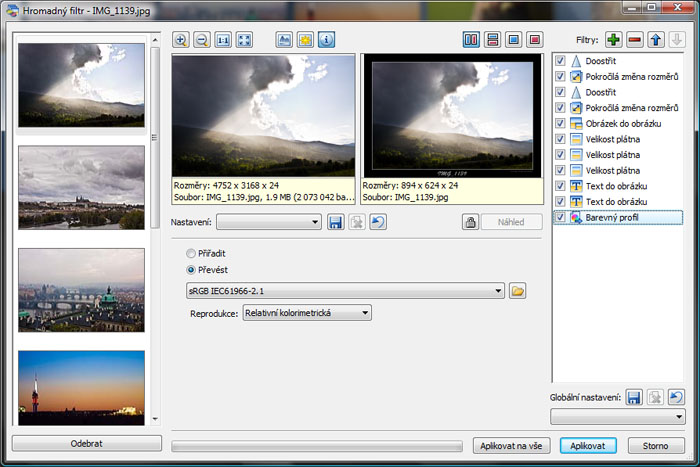Image resolution: width=700 pixels, height=467 pixels.
Task: Move the selected filter up
Action: click(x=656, y=40)
